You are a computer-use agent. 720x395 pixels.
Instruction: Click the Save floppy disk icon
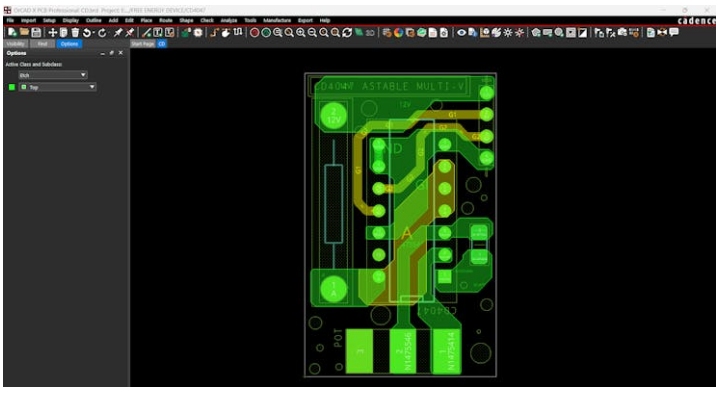(x=36, y=32)
